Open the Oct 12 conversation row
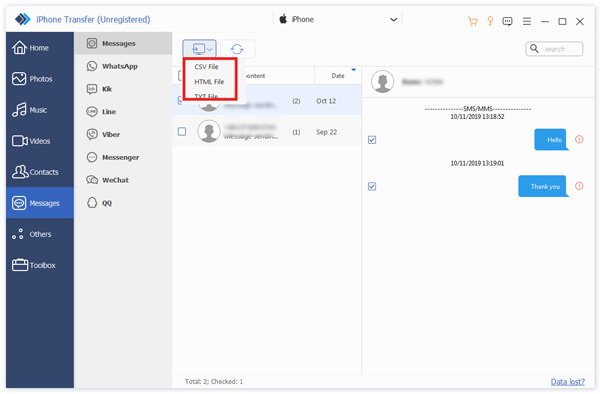 [267, 101]
